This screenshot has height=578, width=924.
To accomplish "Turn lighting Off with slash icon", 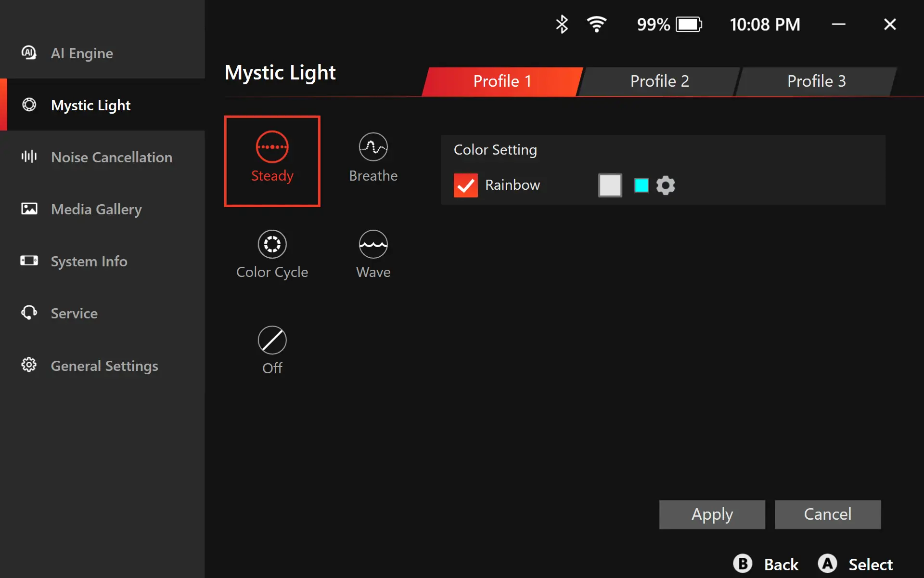I will click(x=272, y=341).
